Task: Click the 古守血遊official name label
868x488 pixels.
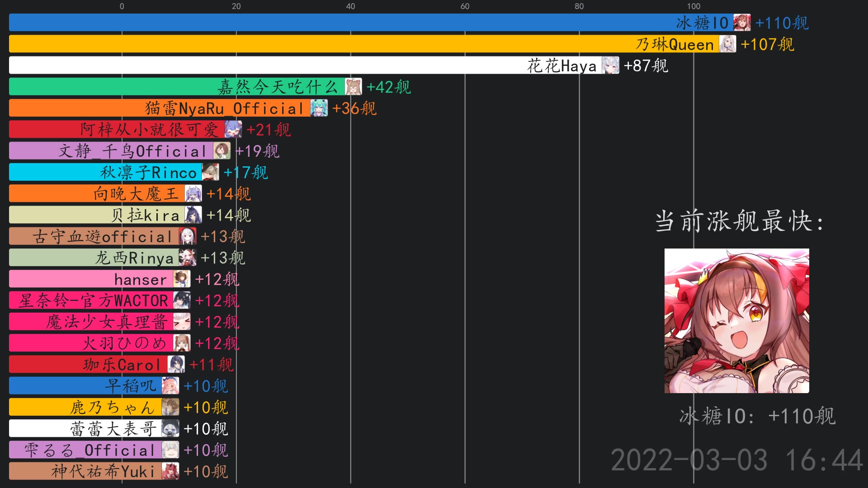Action: click(103, 236)
